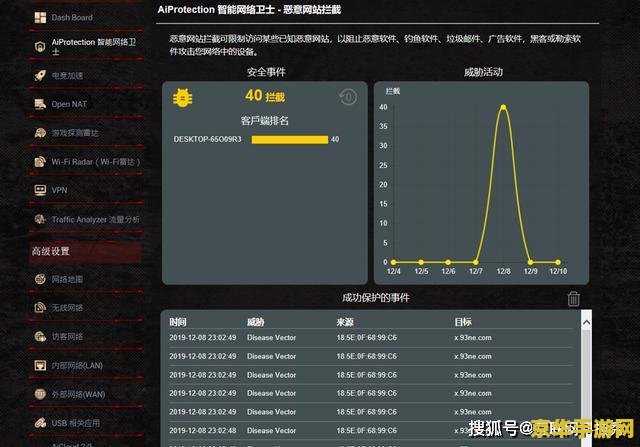Click the 12/5 data point on chart

[421, 262]
